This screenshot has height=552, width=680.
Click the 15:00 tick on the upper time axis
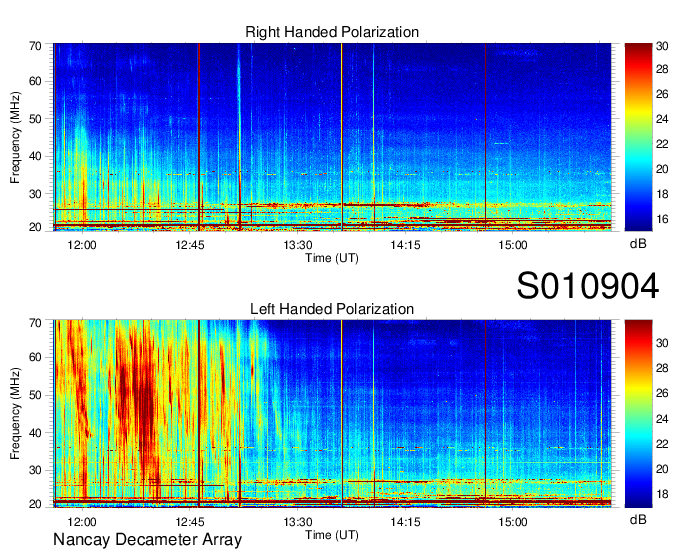pos(513,245)
